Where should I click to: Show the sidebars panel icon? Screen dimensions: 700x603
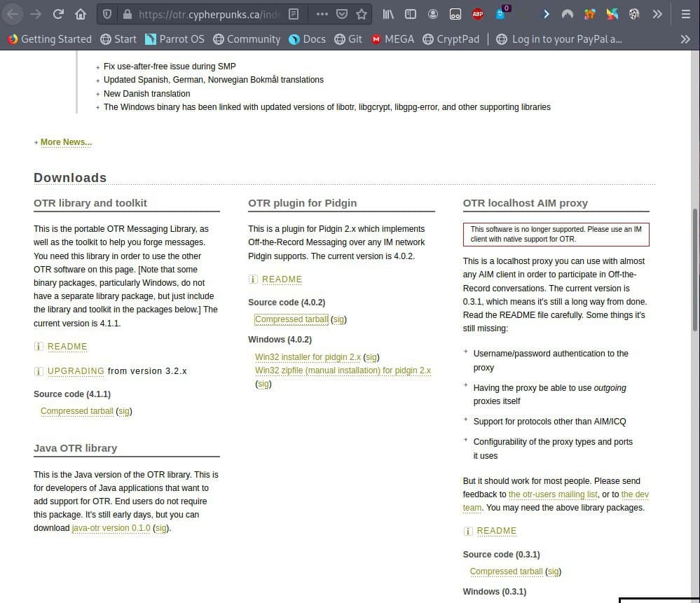411,14
